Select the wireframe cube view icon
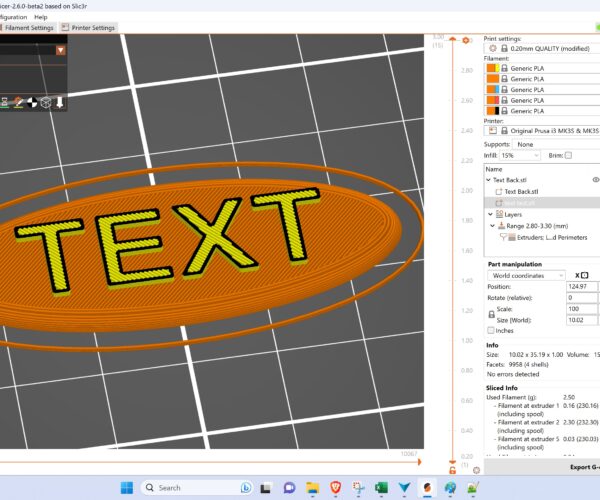This screenshot has height=500, width=600. [47, 102]
